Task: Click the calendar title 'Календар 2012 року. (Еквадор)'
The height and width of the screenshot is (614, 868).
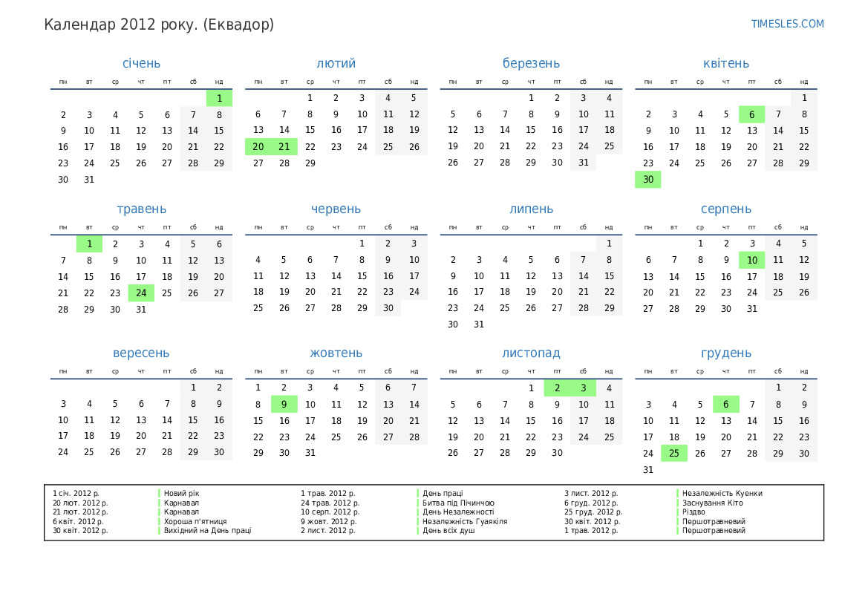Action: coord(159,25)
